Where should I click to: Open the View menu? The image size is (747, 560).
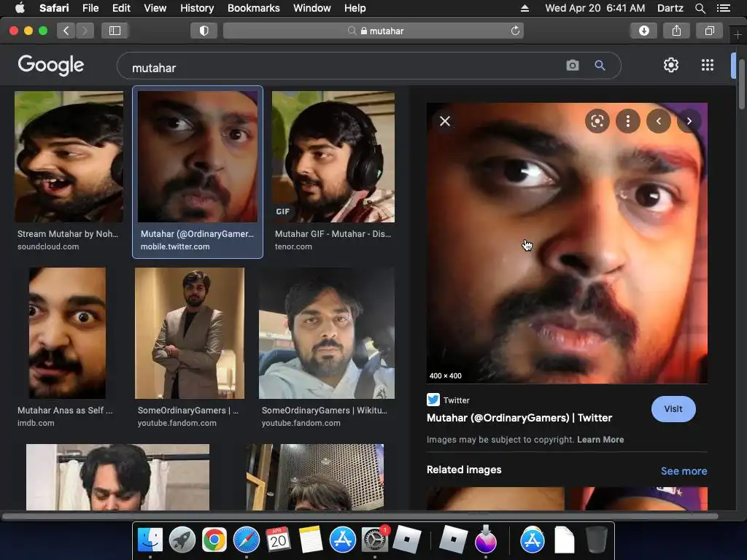[155, 8]
